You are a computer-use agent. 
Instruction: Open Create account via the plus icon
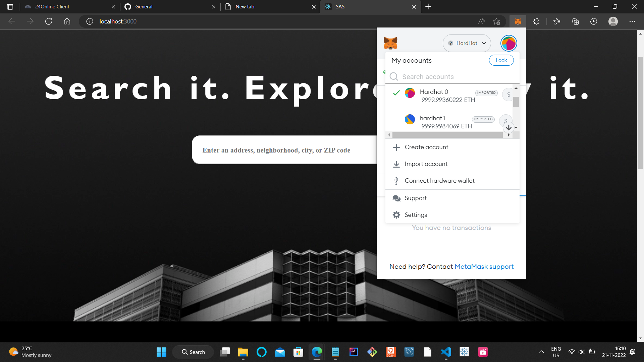point(396,147)
